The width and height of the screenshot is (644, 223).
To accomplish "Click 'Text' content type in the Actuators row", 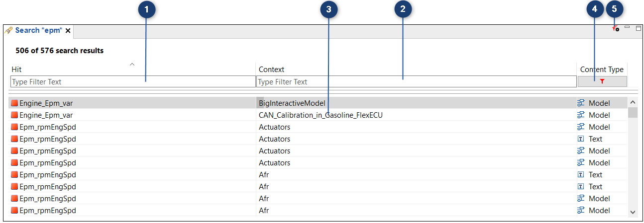I will point(595,139).
